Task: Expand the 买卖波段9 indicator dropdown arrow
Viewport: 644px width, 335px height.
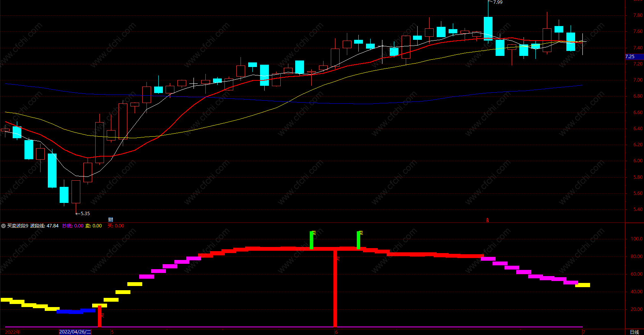Action: [3, 226]
